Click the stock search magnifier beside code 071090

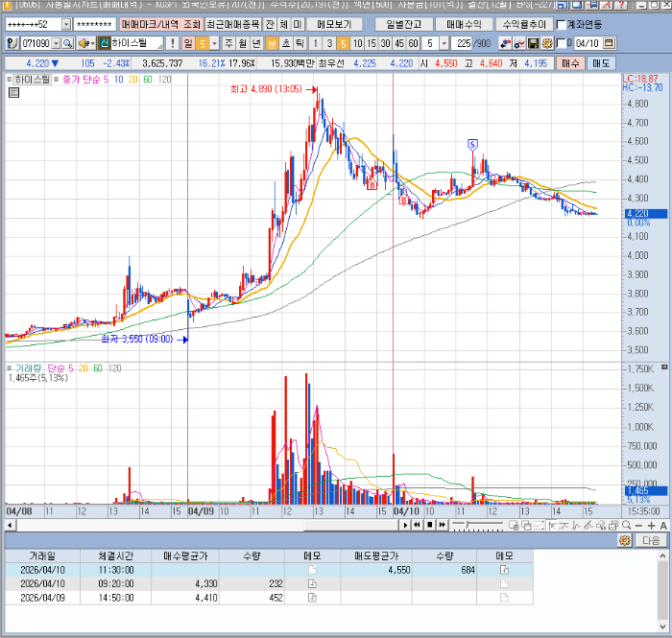(68, 43)
